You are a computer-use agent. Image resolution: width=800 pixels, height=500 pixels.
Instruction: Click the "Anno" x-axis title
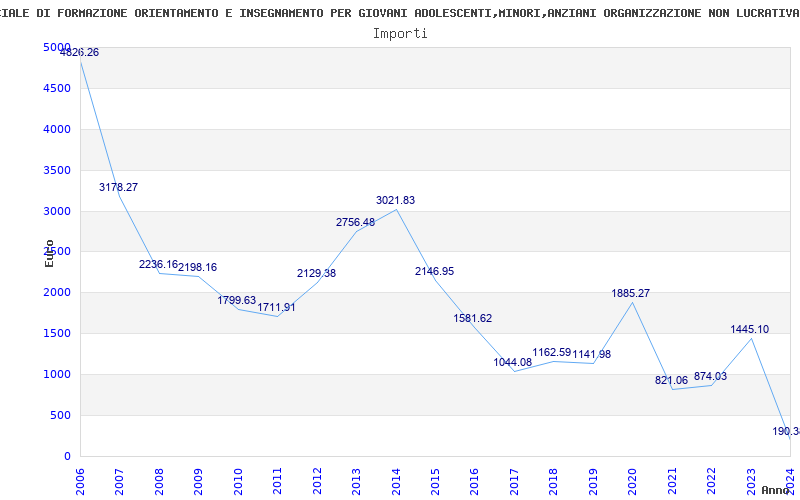(777, 490)
